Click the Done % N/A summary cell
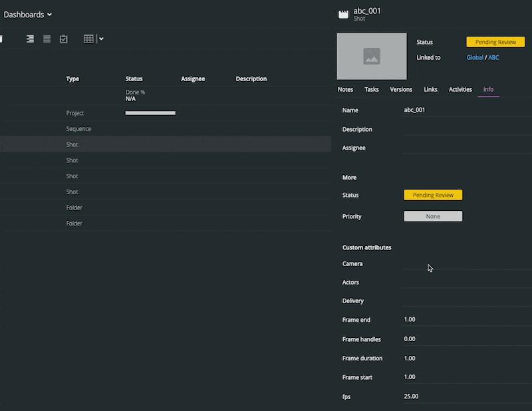 pos(135,95)
